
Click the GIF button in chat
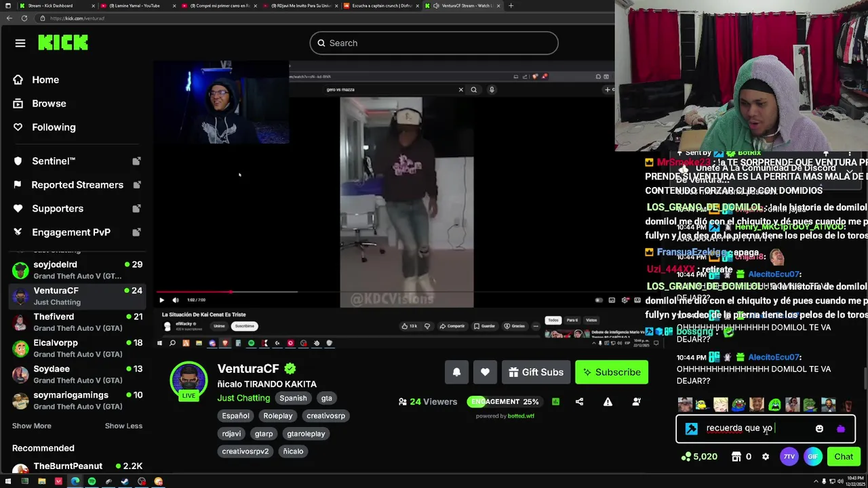tap(812, 457)
